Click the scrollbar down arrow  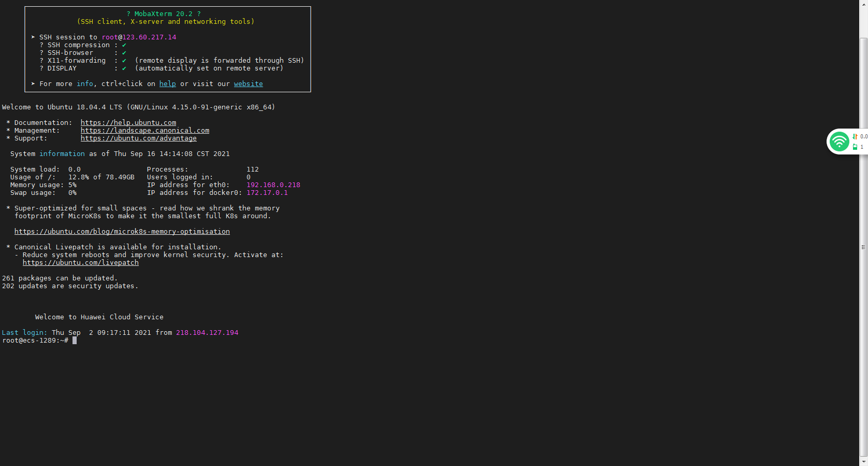[863, 461]
